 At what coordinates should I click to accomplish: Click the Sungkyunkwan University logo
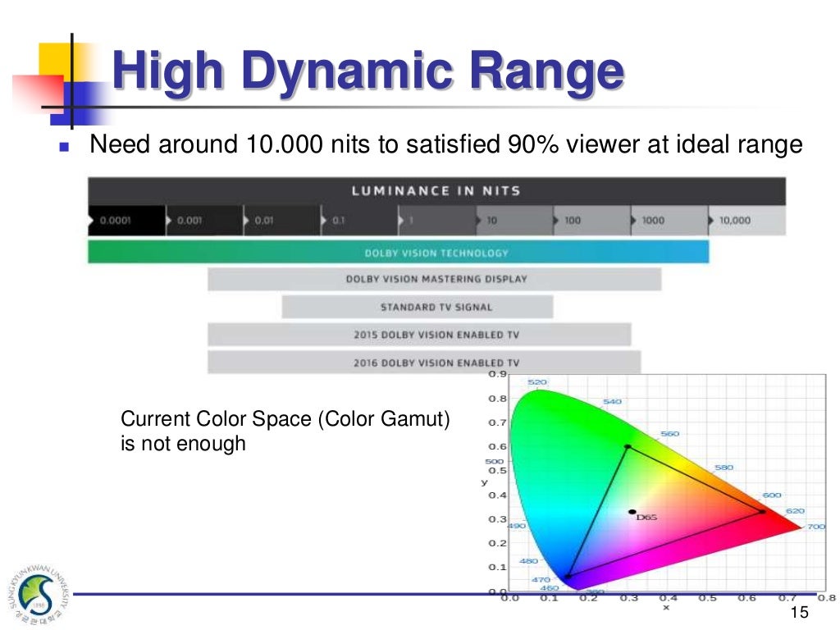37,595
